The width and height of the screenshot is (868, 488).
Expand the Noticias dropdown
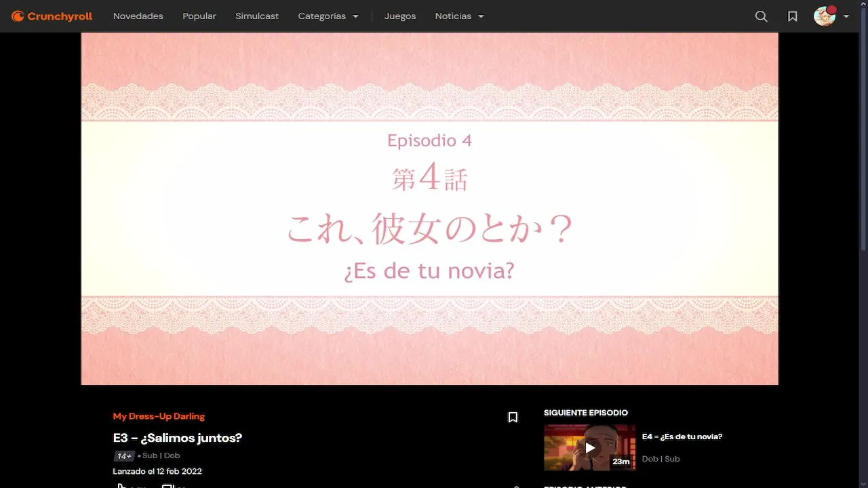coord(460,16)
